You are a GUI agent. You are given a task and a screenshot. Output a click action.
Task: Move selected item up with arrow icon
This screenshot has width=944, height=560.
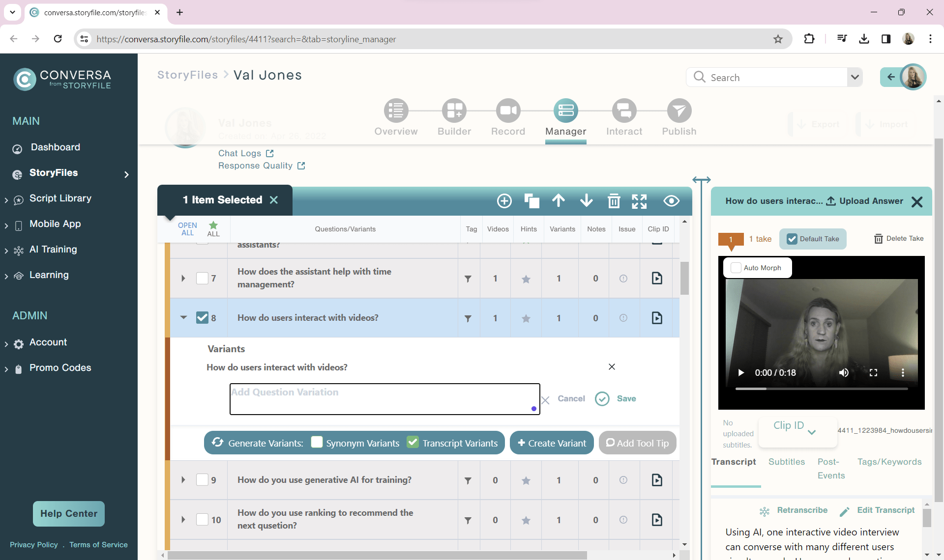pyautogui.click(x=559, y=200)
